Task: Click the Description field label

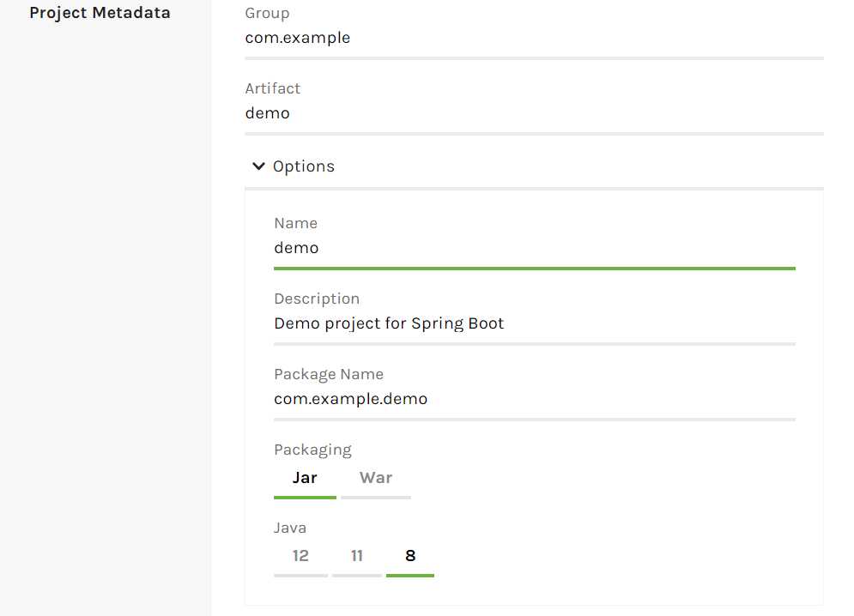Action: pos(317,299)
